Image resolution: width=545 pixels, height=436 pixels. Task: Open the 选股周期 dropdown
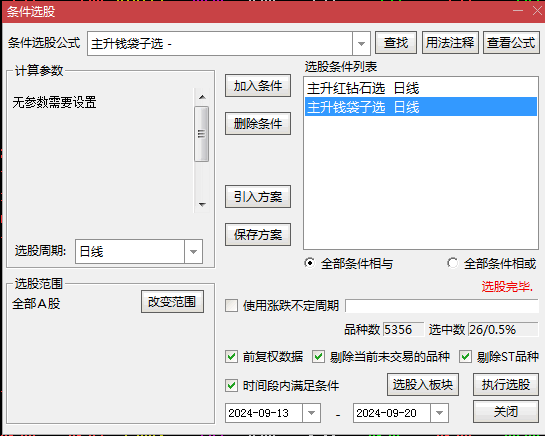(193, 251)
